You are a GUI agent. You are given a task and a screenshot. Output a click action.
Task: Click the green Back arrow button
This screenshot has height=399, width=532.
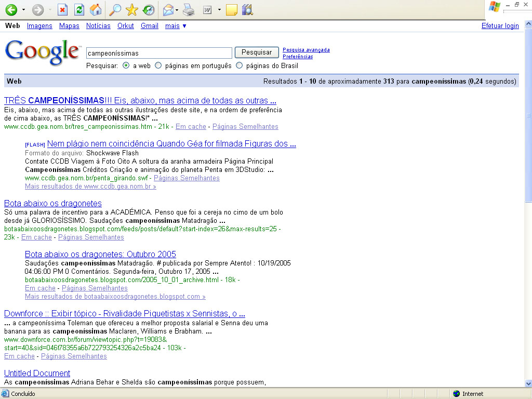tap(11, 10)
